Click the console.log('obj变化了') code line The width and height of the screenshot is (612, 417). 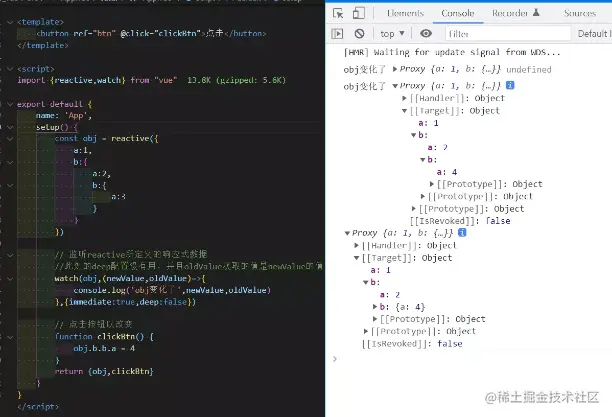tap(172, 290)
